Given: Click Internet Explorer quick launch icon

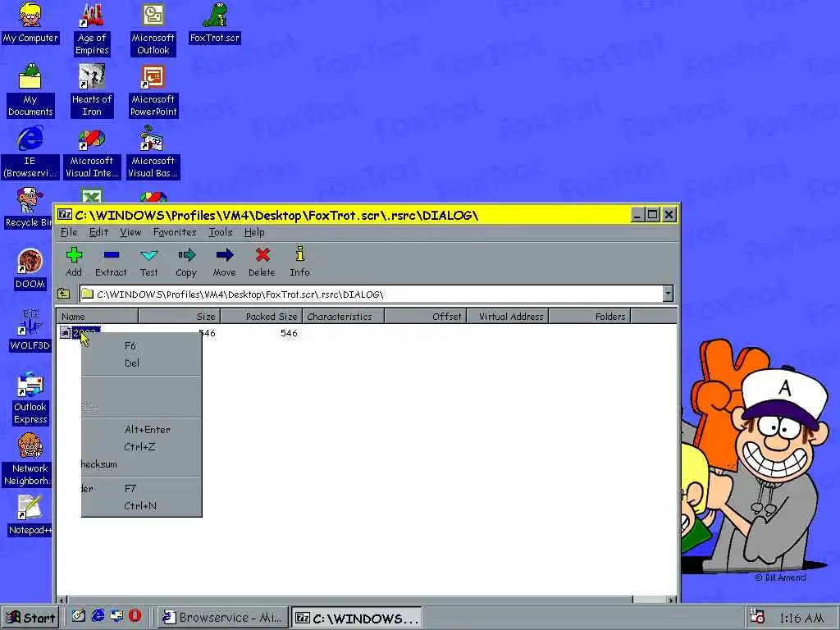Looking at the screenshot, I should pyautogui.click(x=98, y=616).
